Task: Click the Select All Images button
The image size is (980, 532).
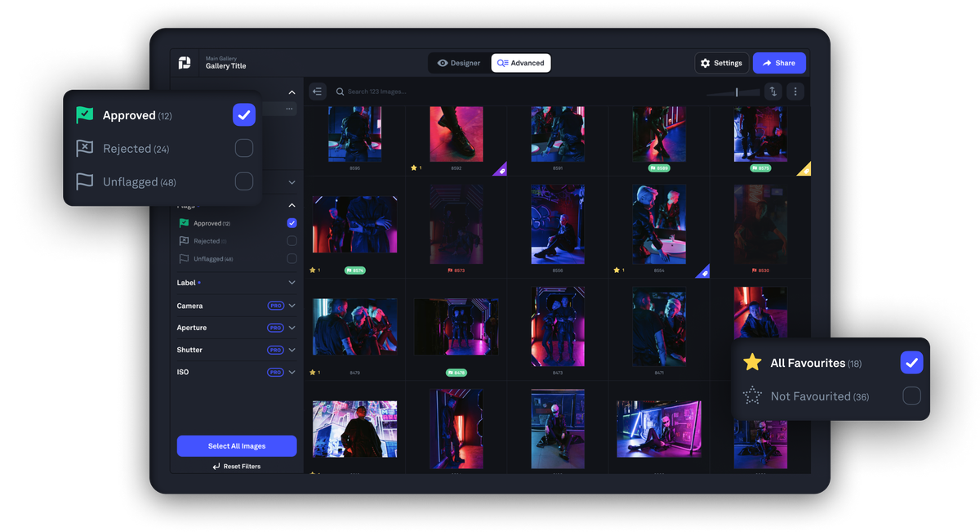Action: point(237,446)
